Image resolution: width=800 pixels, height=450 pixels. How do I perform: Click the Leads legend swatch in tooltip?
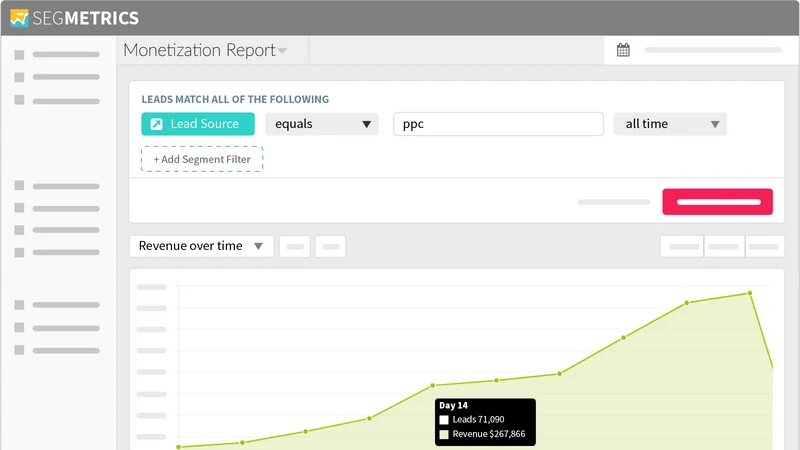(x=444, y=420)
